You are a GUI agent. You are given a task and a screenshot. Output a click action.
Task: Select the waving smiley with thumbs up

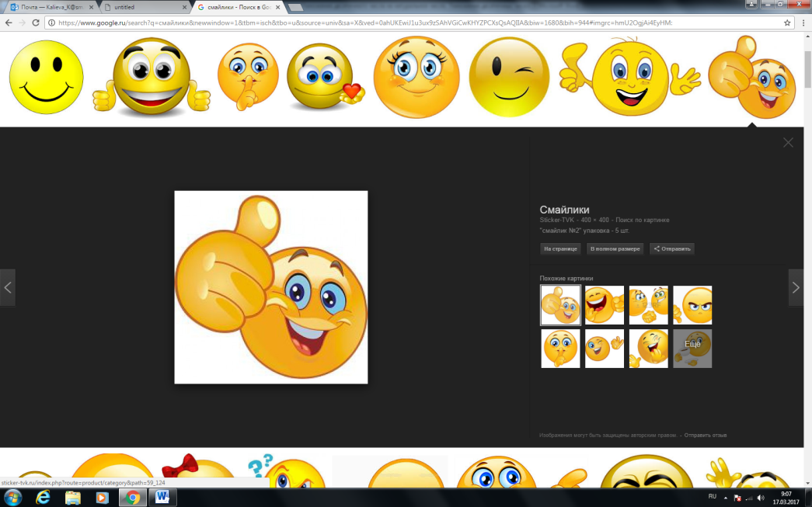tap(629, 77)
